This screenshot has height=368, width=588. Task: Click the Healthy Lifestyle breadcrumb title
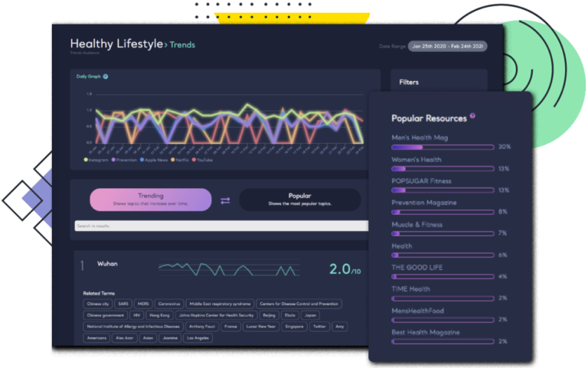[116, 44]
